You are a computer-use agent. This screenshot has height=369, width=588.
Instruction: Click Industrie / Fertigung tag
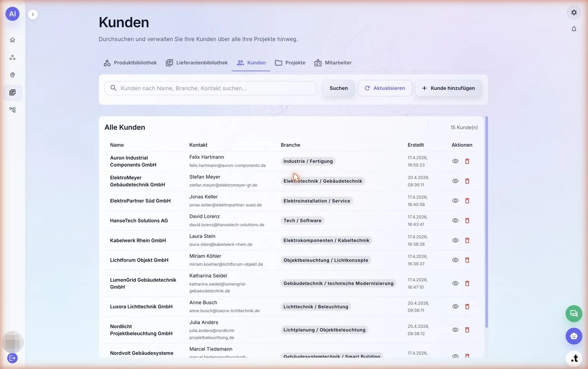308,161
